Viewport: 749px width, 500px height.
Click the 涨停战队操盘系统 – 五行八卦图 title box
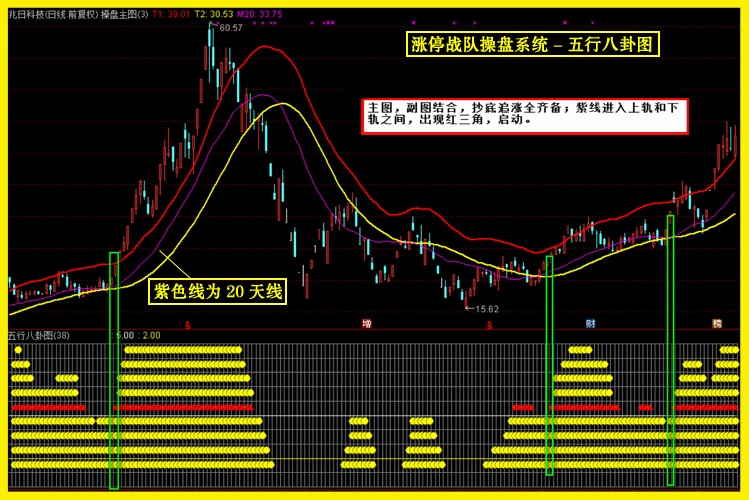[x=533, y=44]
